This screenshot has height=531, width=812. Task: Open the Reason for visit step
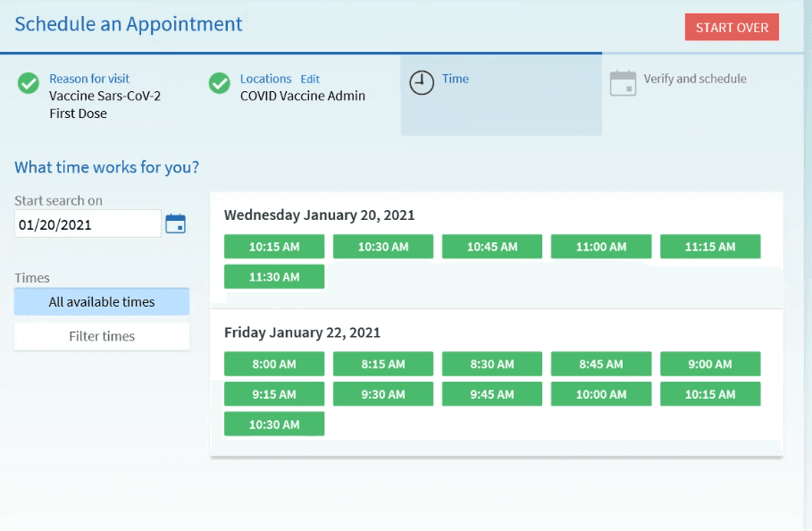pos(89,79)
